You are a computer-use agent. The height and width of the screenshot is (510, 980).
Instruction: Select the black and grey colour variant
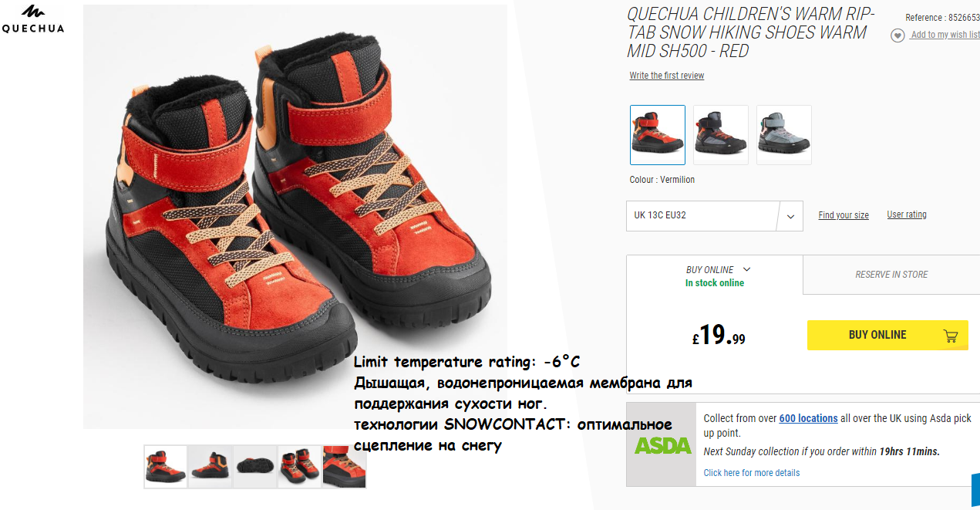(x=721, y=135)
